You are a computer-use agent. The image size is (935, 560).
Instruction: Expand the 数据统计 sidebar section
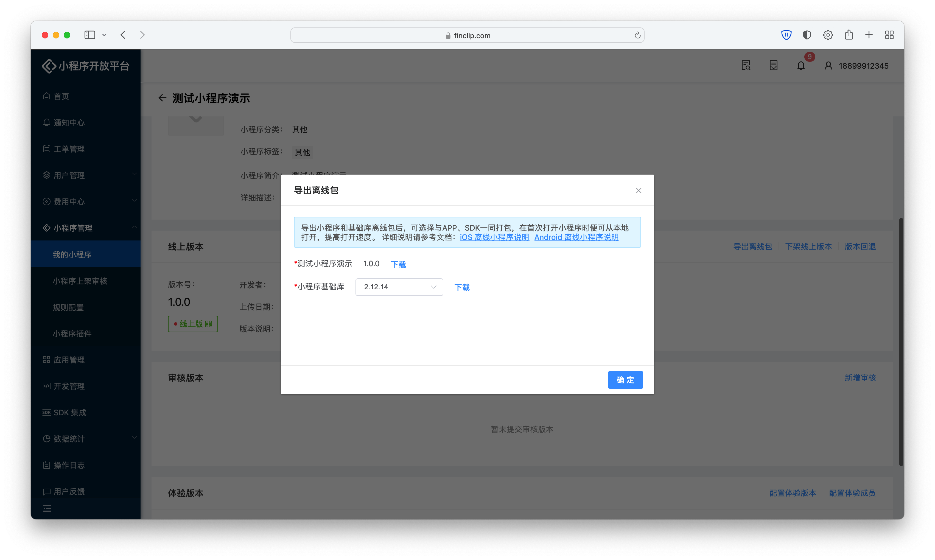click(x=86, y=439)
